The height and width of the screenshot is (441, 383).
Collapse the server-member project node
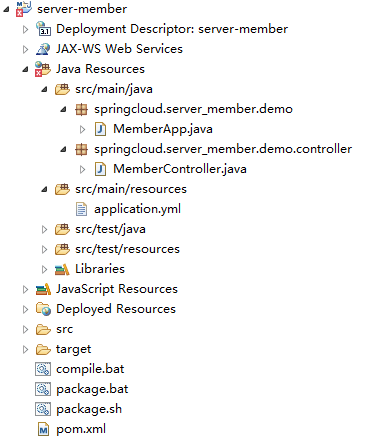[6, 9]
